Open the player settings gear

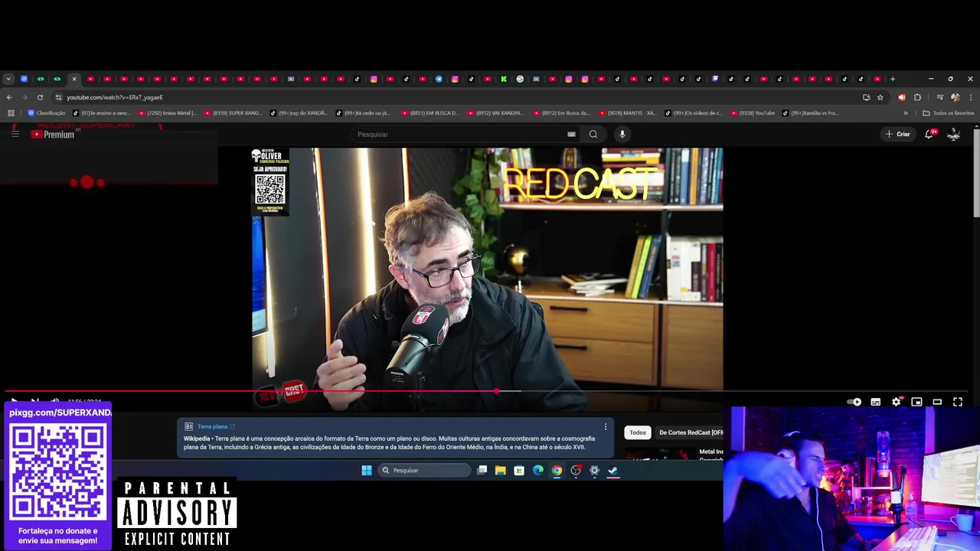pyautogui.click(x=897, y=402)
